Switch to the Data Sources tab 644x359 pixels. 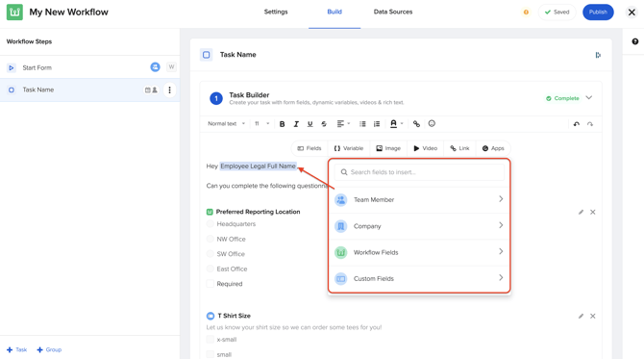click(x=393, y=12)
